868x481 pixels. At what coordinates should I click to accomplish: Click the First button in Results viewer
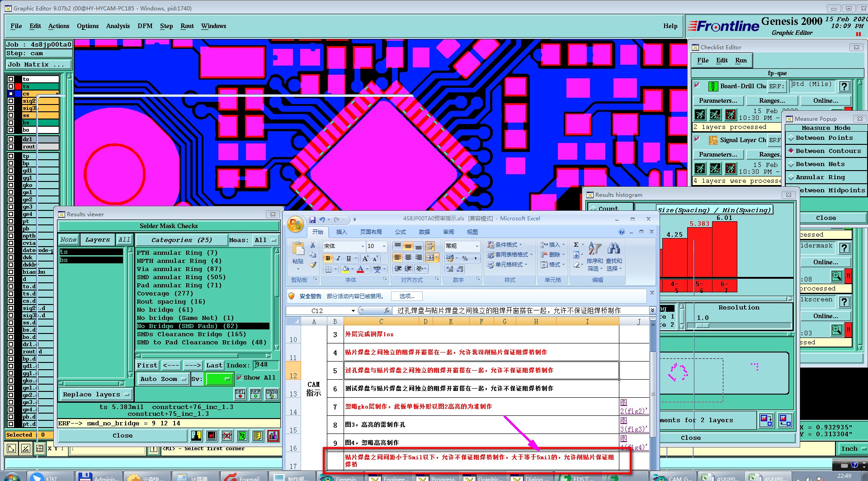[147, 366]
